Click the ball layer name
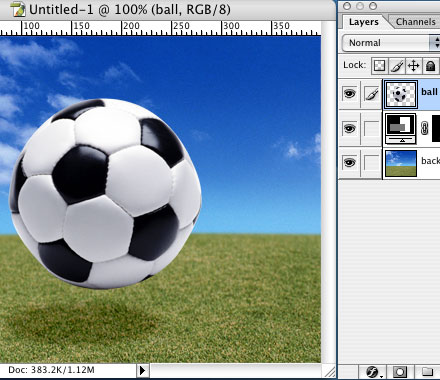This screenshot has height=380, width=440. [x=429, y=92]
